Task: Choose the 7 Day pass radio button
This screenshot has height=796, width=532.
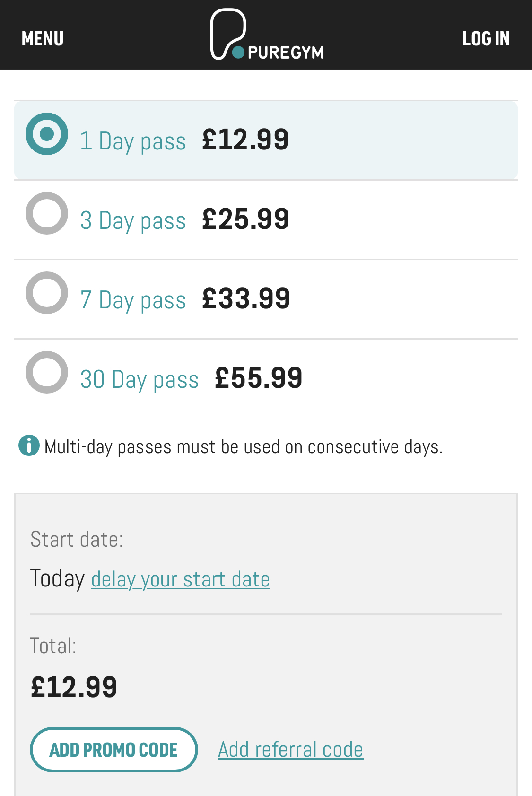Action: (47, 293)
